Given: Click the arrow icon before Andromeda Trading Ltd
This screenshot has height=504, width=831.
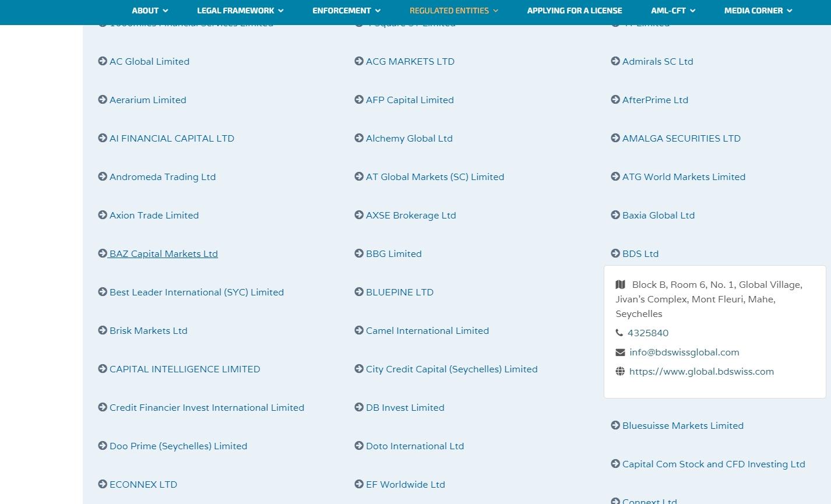Looking at the screenshot, I should tap(103, 177).
